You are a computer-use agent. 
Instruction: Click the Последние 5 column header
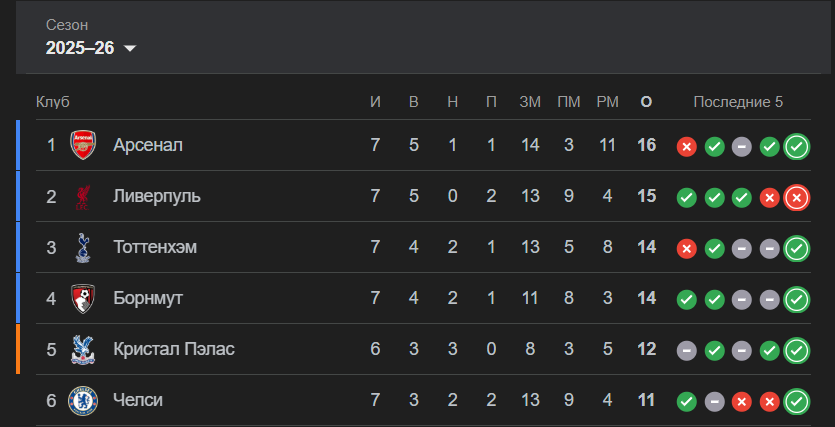(x=738, y=102)
